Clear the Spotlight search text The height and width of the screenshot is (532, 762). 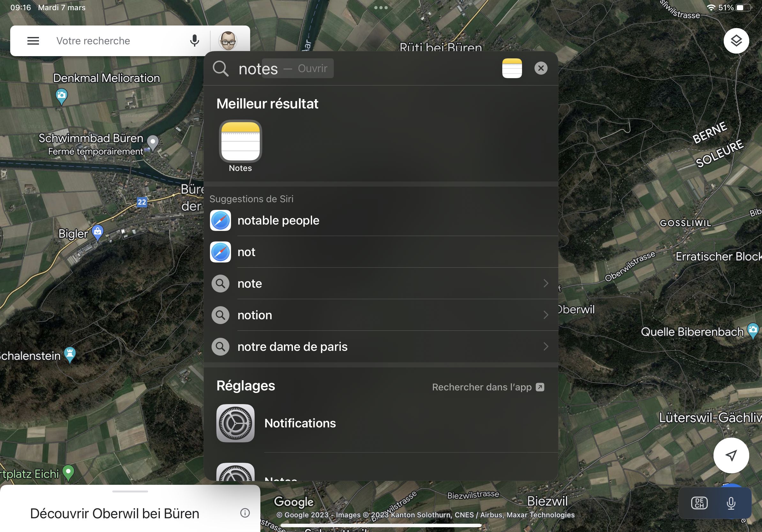coord(541,68)
